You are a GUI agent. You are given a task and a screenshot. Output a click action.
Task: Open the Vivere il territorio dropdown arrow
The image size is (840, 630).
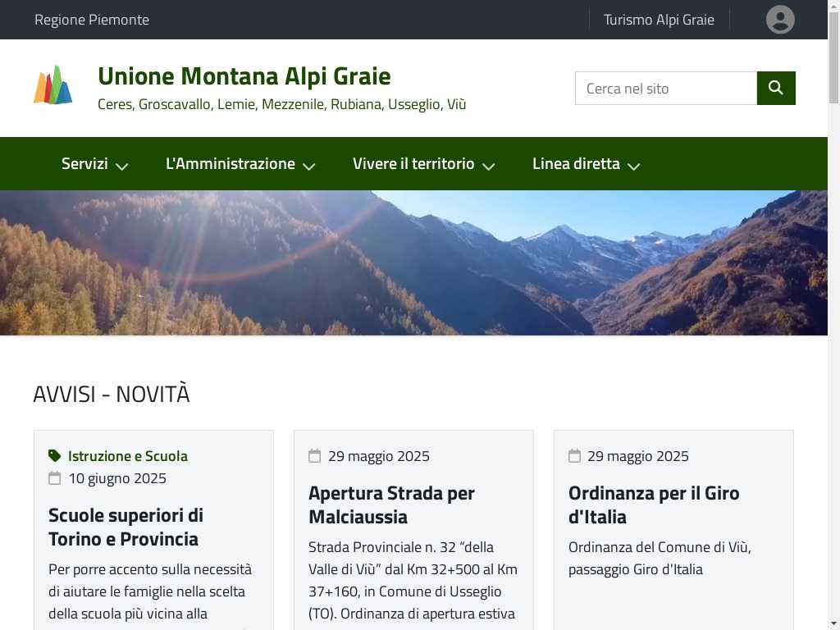pyautogui.click(x=489, y=166)
